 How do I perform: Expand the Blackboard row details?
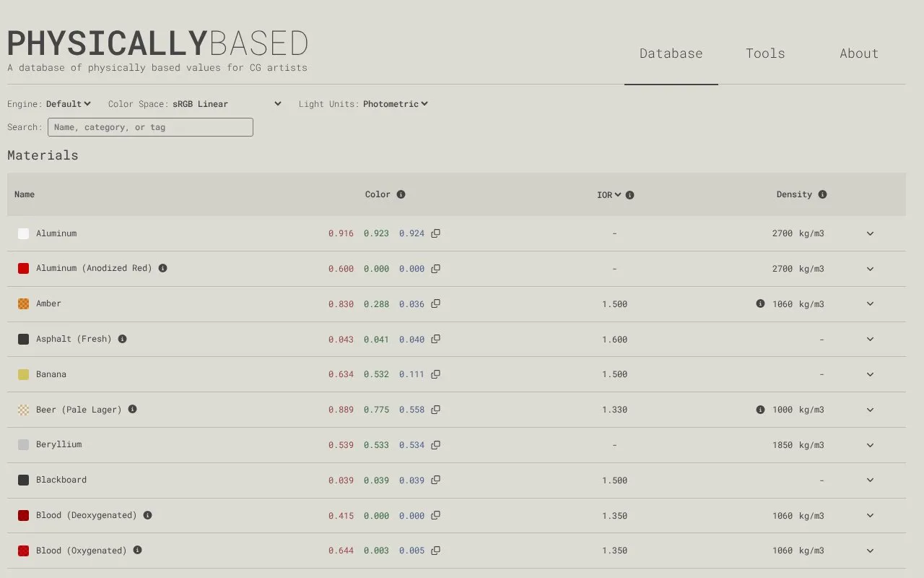click(870, 480)
